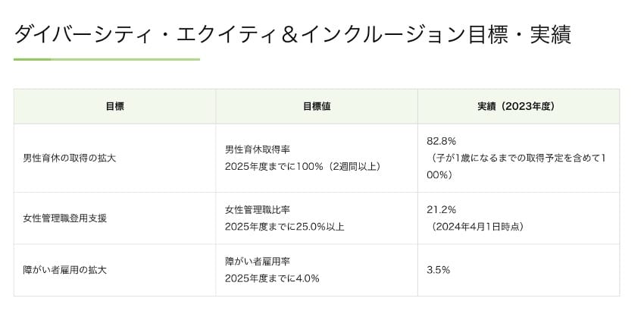Click the 82.8% result value

coord(442,142)
